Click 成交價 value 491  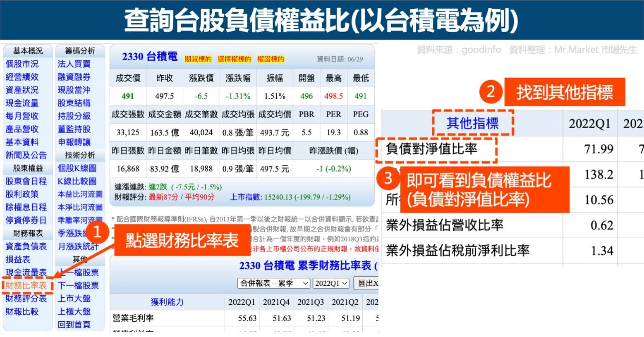click(x=128, y=96)
